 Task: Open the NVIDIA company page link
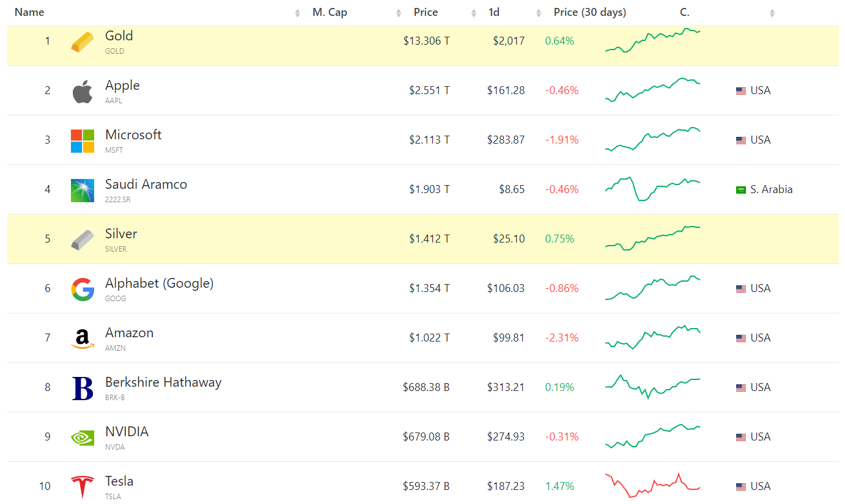(x=127, y=431)
